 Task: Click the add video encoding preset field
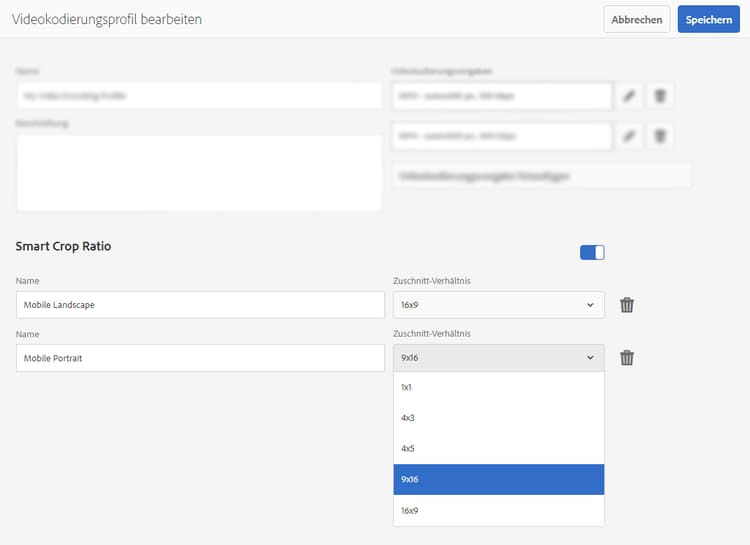541,176
